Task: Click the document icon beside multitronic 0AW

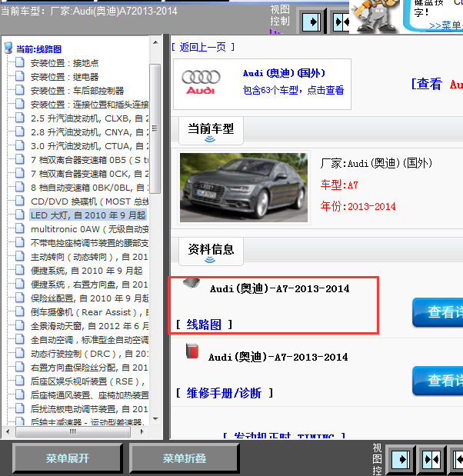Action: click(20, 228)
